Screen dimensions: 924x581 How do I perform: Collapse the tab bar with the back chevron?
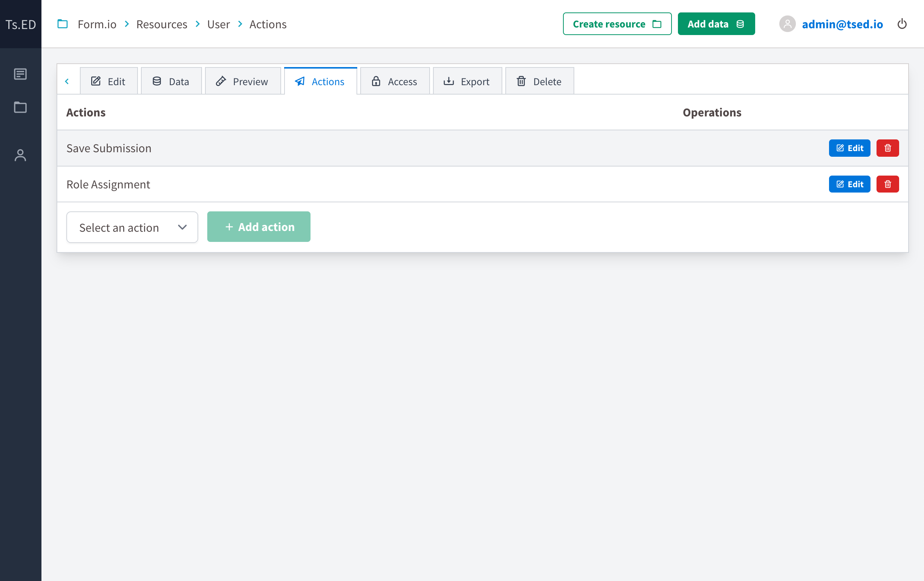pos(68,81)
